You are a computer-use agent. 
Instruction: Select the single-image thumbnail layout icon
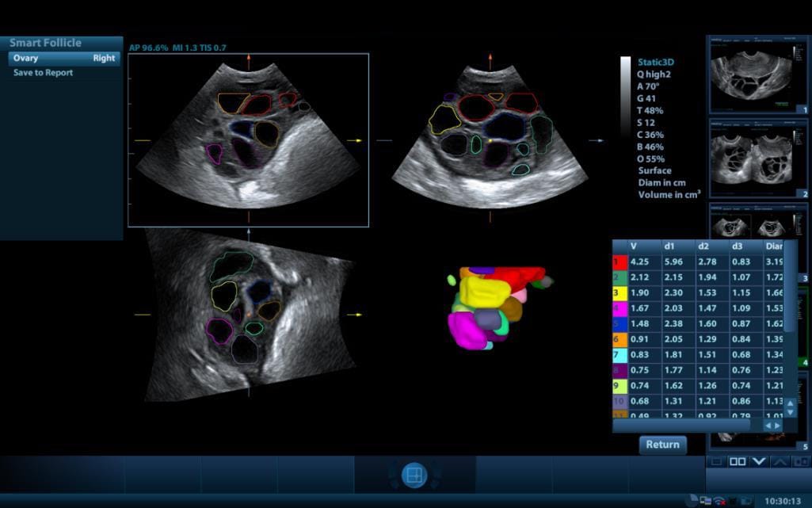[x=717, y=461]
